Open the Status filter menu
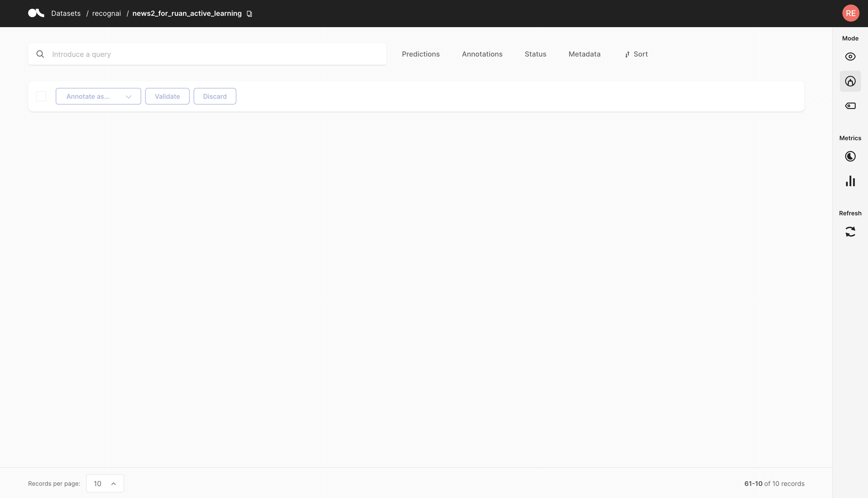The width and height of the screenshot is (868, 498). [x=535, y=54]
